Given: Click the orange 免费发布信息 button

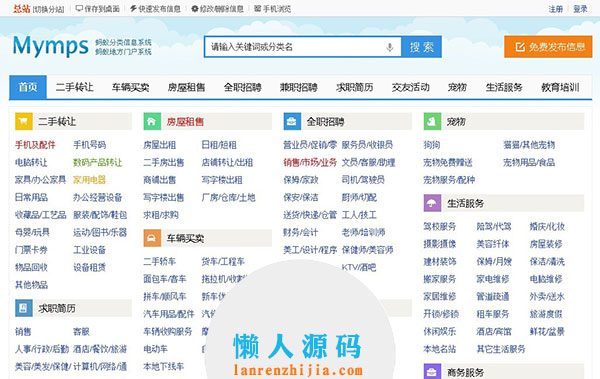Looking at the screenshot, I should pos(548,47).
